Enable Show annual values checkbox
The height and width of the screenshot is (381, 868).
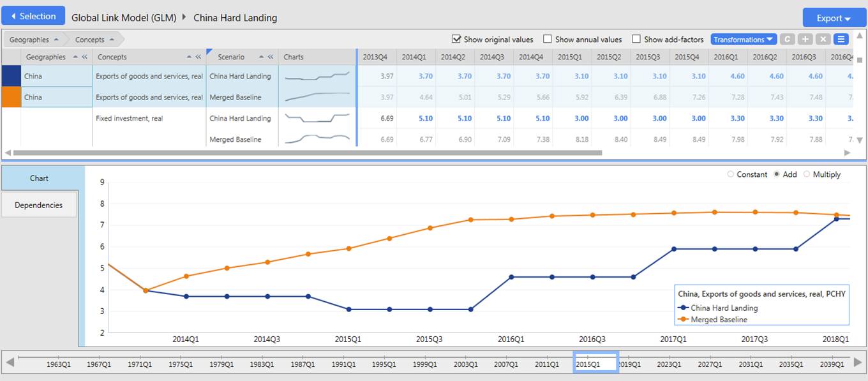(548, 40)
